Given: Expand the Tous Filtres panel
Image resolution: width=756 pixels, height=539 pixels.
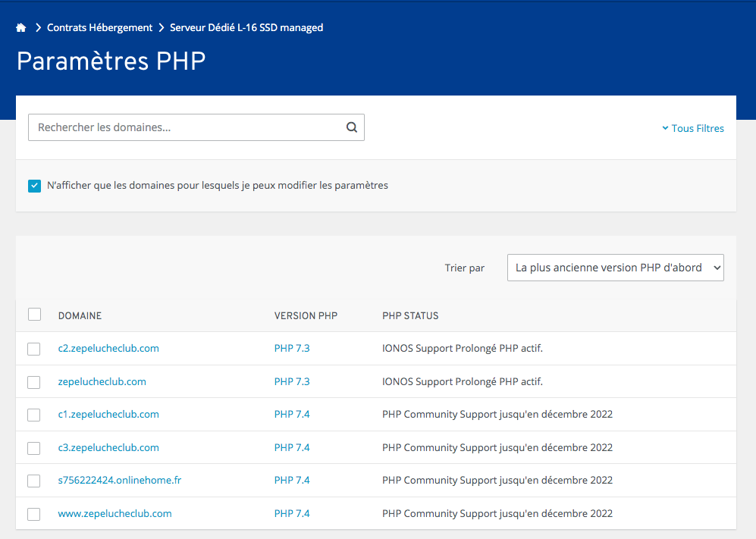Looking at the screenshot, I should click(693, 128).
